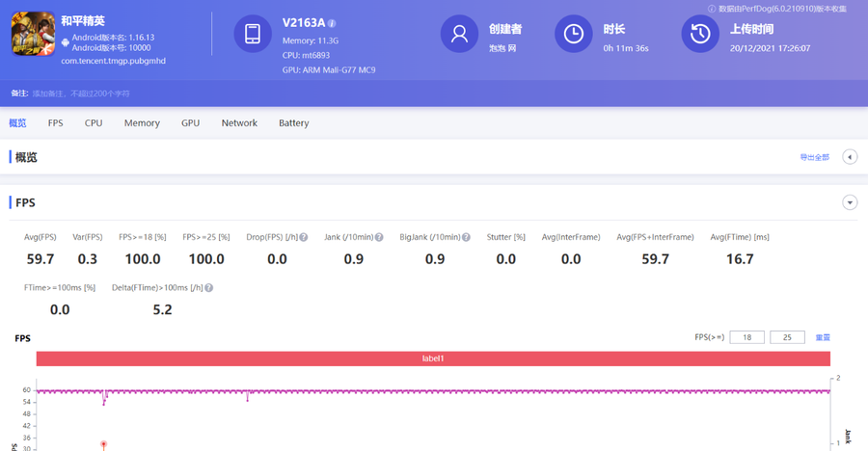This screenshot has width=868, height=451.
Task: Click 导出全部 export all link
Action: tap(815, 157)
